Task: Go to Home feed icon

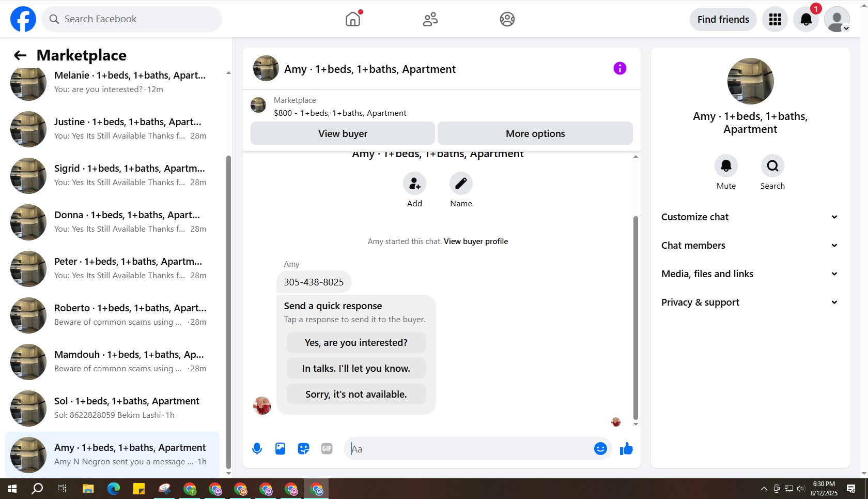Action: [353, 19]
